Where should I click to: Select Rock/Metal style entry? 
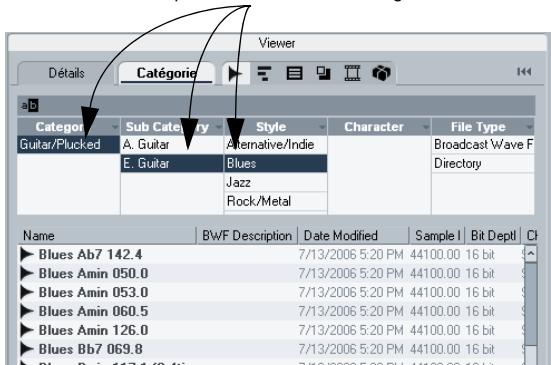pyautogui.click(x=276, y=201)
